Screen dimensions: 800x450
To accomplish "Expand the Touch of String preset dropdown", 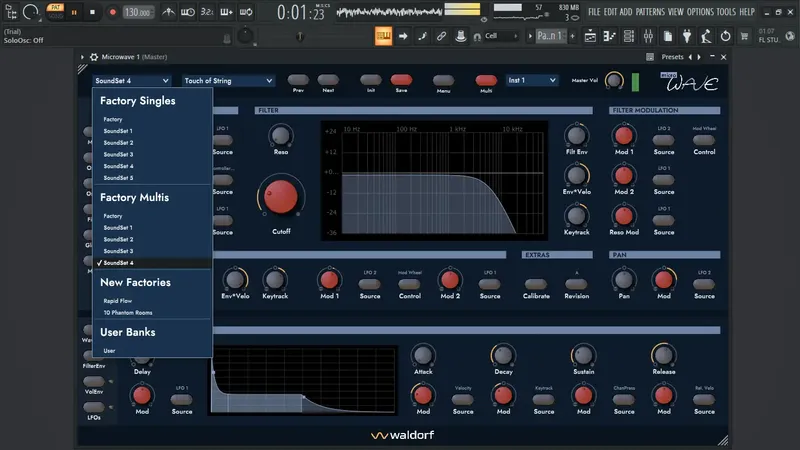I will (x=228, y=81).
